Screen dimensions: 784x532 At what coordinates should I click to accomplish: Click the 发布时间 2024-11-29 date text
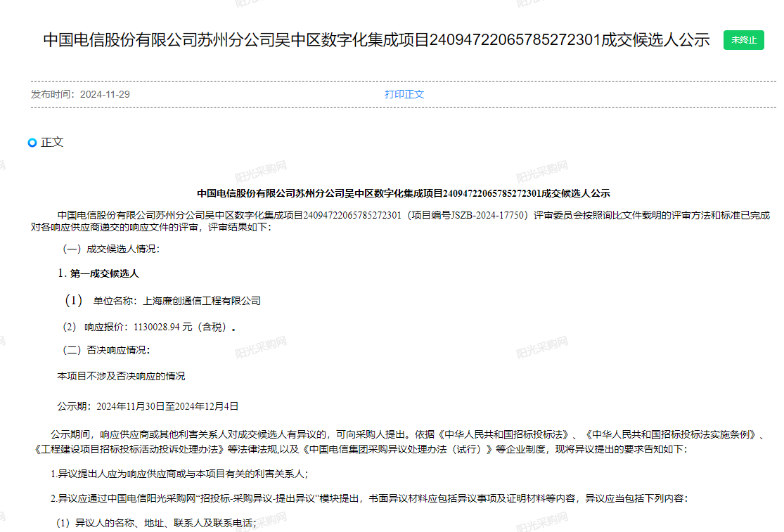[80, 94]
